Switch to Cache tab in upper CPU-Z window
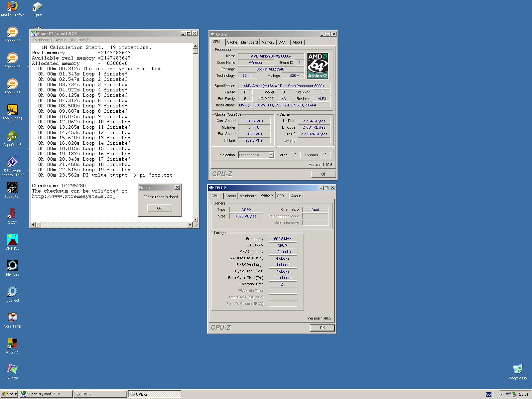 [x=232, y=42]
